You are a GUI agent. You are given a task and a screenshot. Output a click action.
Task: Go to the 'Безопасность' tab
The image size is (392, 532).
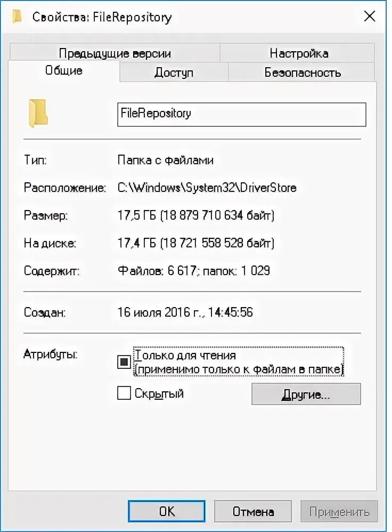(x=303, y=72)
